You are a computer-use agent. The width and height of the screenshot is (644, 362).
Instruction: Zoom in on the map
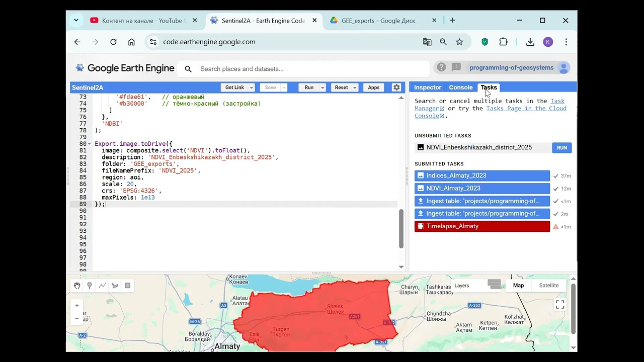pyautogui.click(x=76, y=305)
